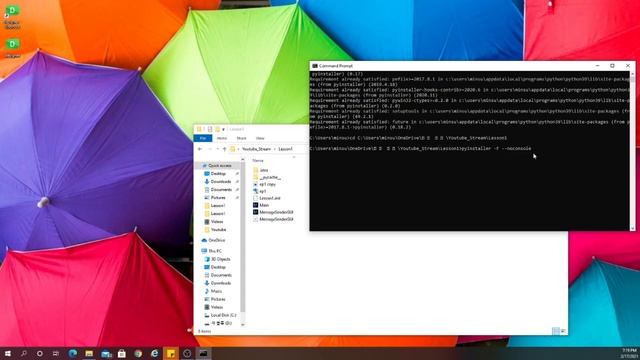Open the Windows Start menu
The image size is (640, 360).
(x=7, y=353)
